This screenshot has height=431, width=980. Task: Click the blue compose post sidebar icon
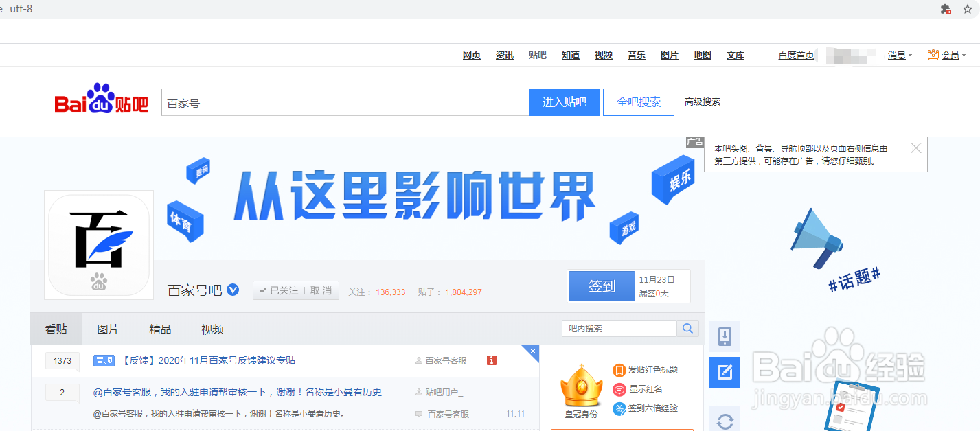(725, 372)
